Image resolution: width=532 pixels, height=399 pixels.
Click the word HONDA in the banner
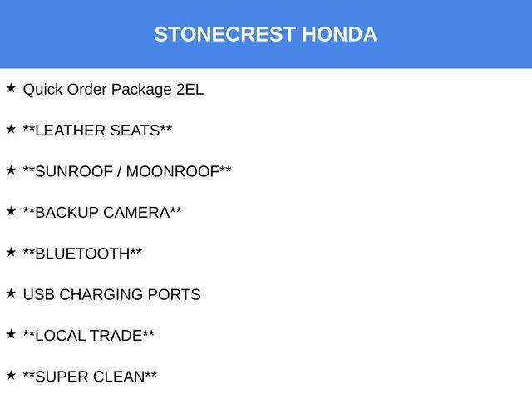[x=339, y=34]
